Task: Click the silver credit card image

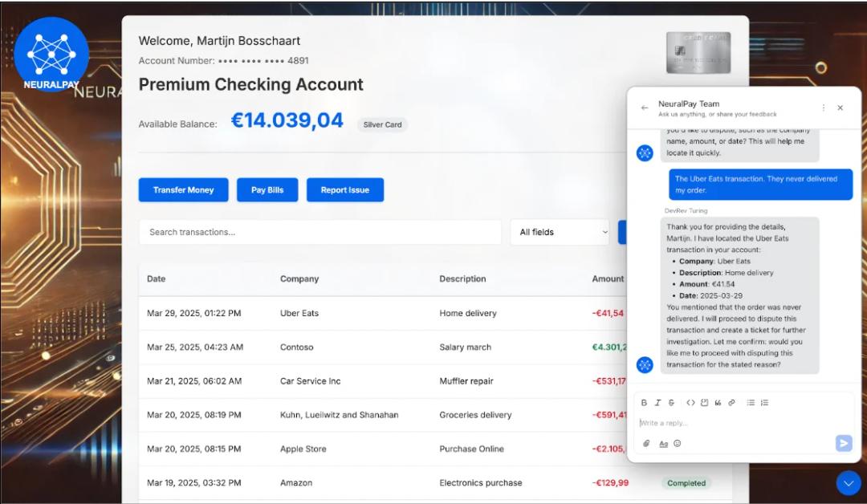Action: pyautogui.click(x=698, y=52)
